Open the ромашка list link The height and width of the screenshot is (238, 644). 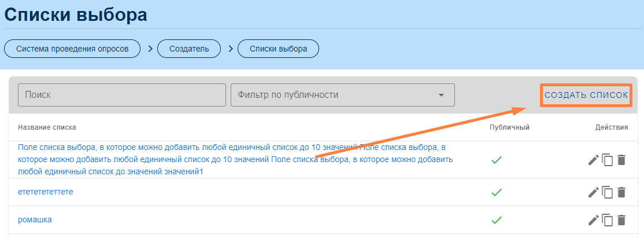coord(35,219)
